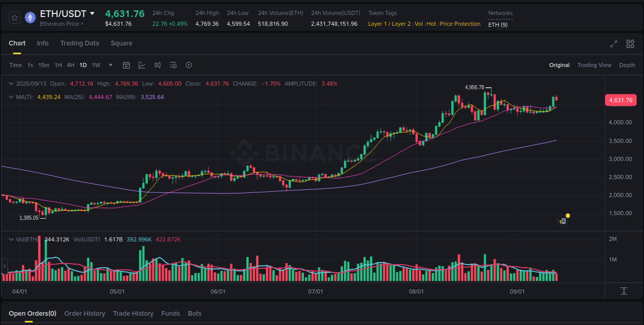This screenshot has height=325, width=644.
Task: Click the timezone calendar icon on chart toolbar
Action: 126,65
